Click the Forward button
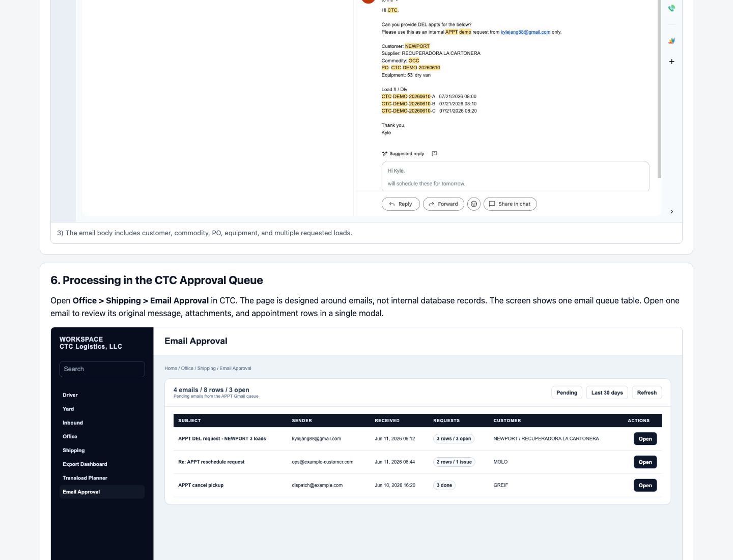Screen dimensions: 733x560 [443, 204]
